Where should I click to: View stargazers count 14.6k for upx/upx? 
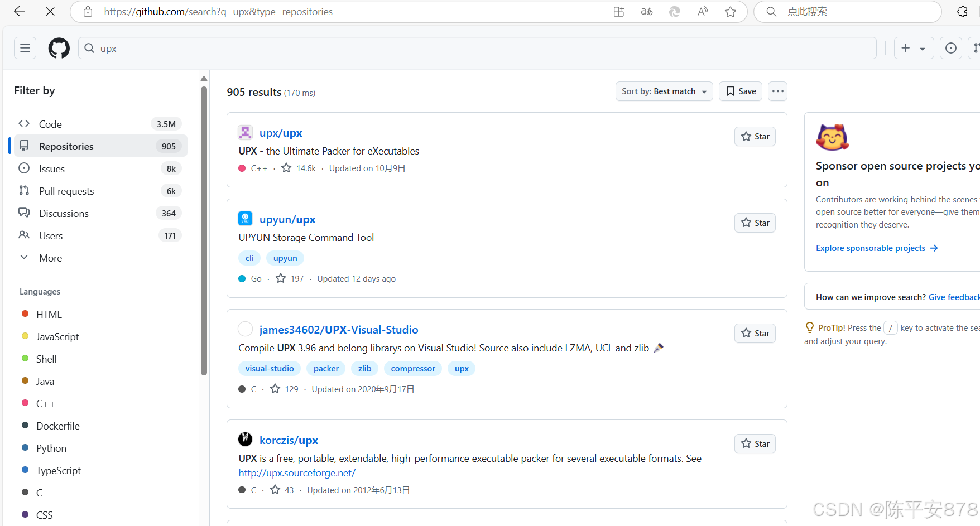tap(299, 168)
